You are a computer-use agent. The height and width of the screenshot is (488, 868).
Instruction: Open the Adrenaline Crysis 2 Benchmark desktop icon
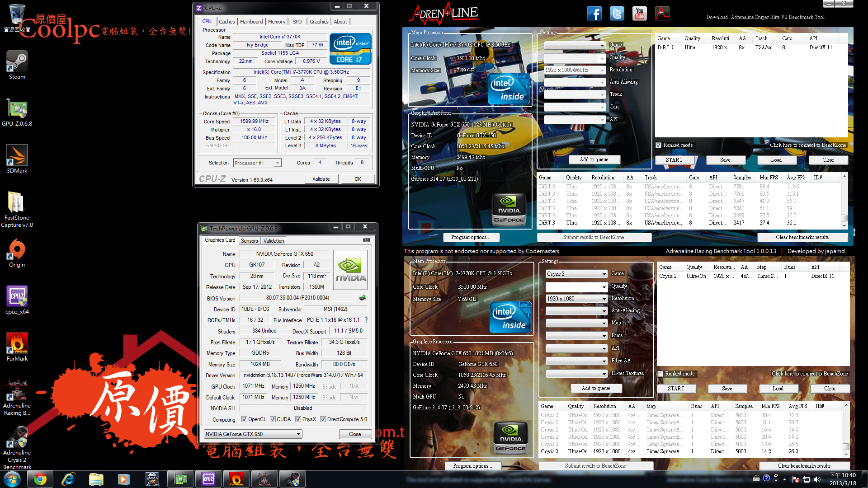point(17,448)
